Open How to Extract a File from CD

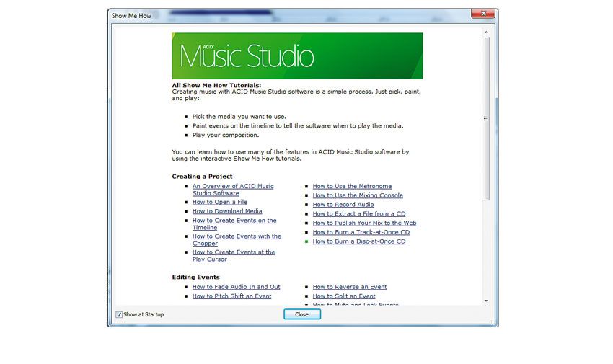(359, 213)
